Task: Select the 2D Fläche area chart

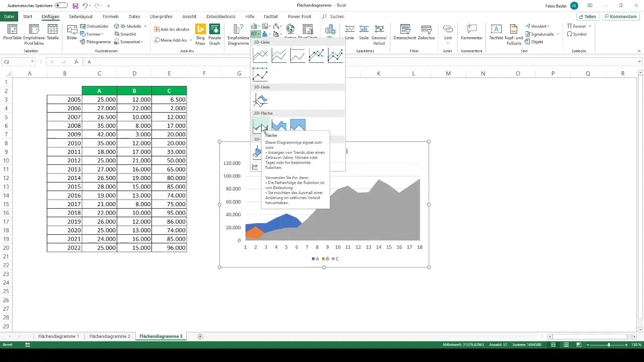Action: coord(260,126)
